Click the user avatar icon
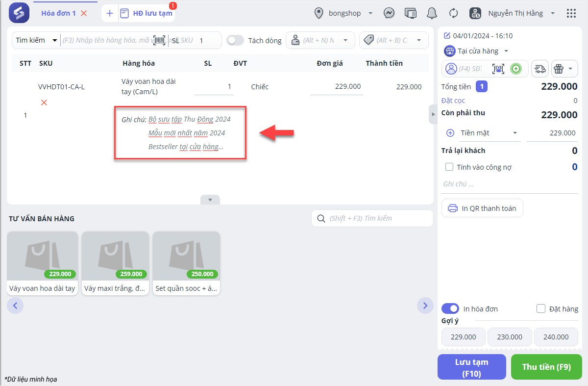 [x=475, y=13]
